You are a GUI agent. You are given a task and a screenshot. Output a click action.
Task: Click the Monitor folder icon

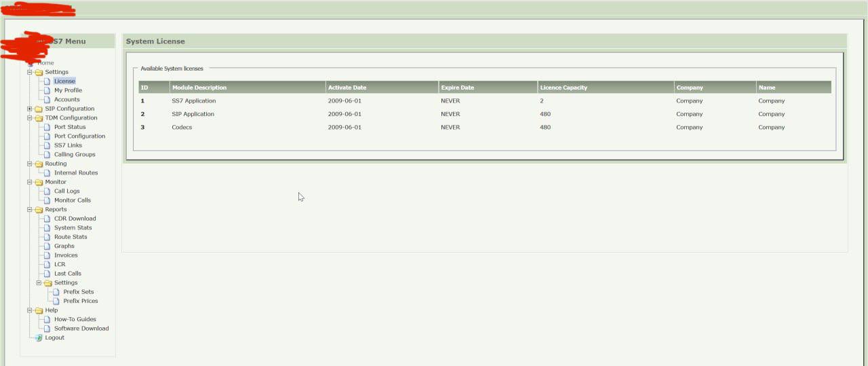(x=39, y=182)
